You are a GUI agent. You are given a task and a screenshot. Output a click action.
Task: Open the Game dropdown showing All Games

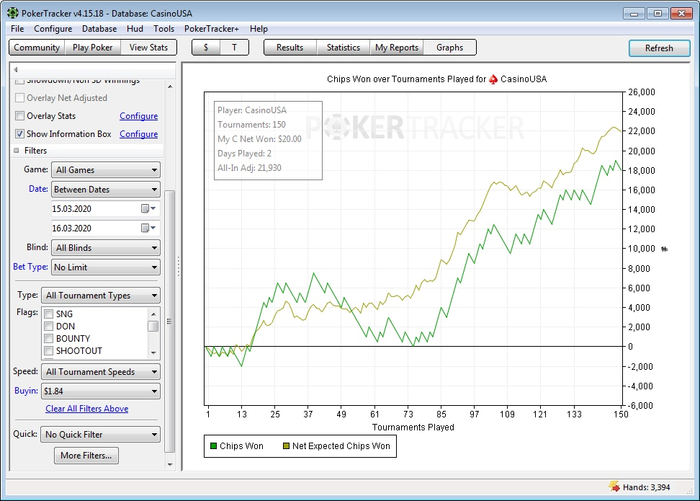105,171
